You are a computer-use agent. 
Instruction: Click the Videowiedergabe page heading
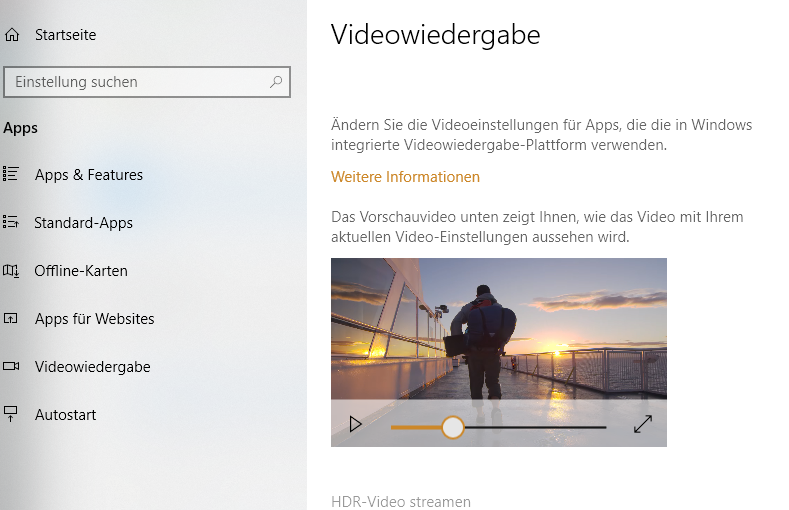(x=435, y=35)
